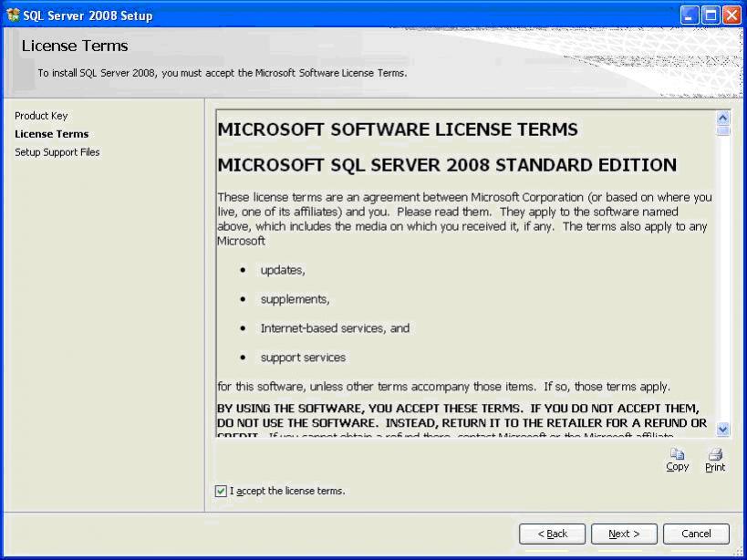Viewport: 747px width, 560px height.
Task: Minimize the SQL Server 2008 Setup window
Action: [x=690, y=16]
